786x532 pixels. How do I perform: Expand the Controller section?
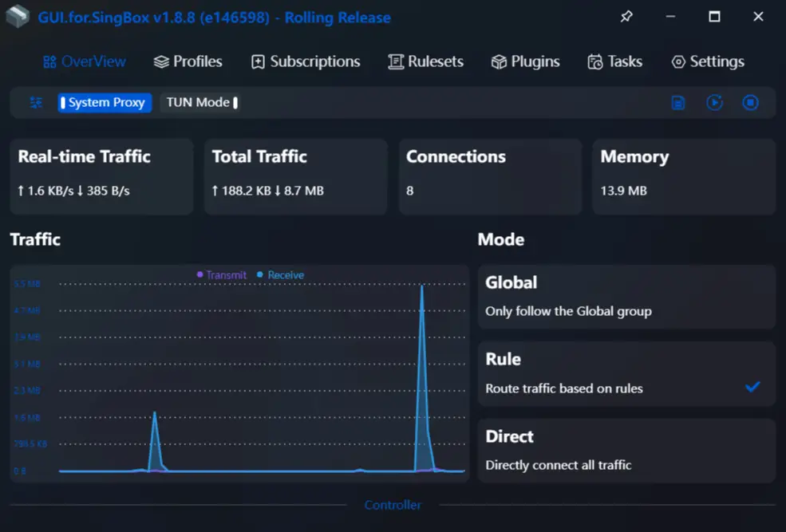tap(393, 505)
